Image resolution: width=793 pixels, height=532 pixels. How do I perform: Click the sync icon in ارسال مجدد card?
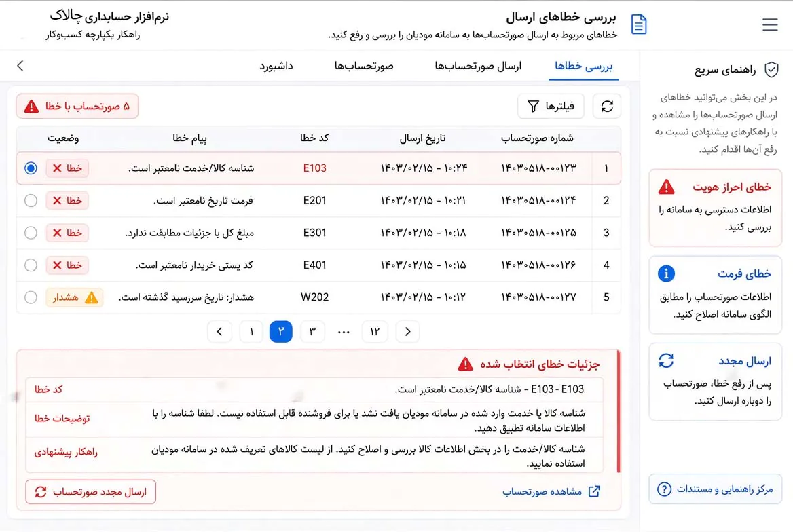[x=666, y=360]
